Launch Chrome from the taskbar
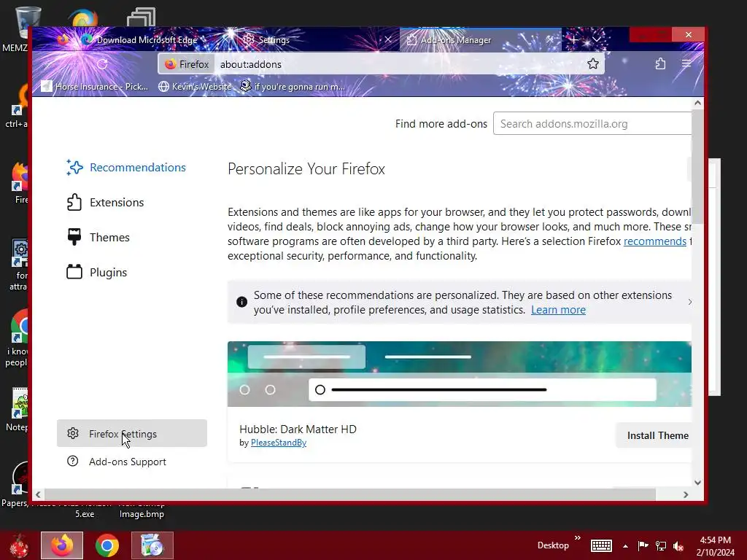 [x=107, y=545]
